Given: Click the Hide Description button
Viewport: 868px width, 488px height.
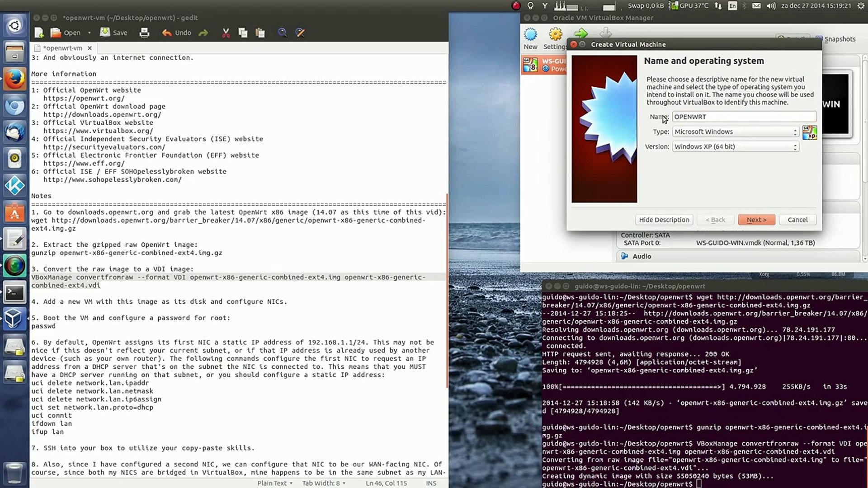Looking at the screenshot, I should coord(664,220).
